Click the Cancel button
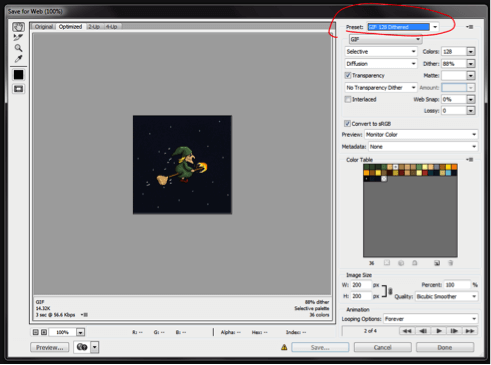The height and width of the screenshot is (365, 491). point(382,347)
